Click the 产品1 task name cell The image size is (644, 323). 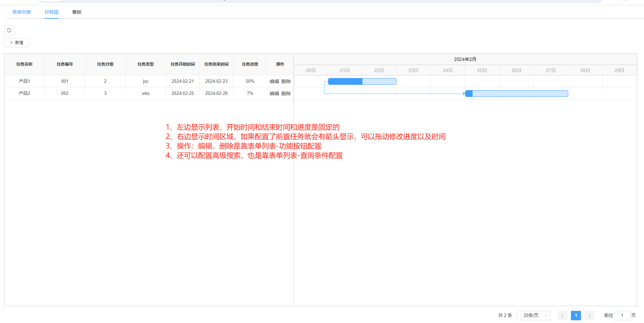tap(24, 81)
